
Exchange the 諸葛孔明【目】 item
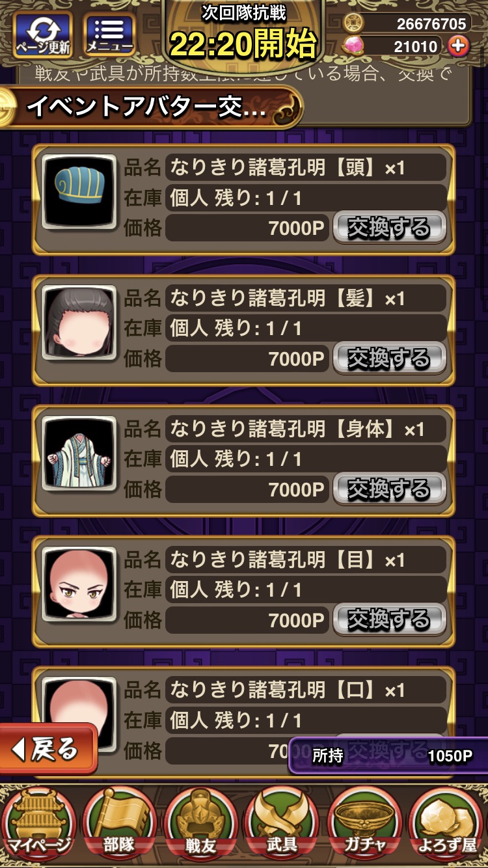(x=389, y=619)
